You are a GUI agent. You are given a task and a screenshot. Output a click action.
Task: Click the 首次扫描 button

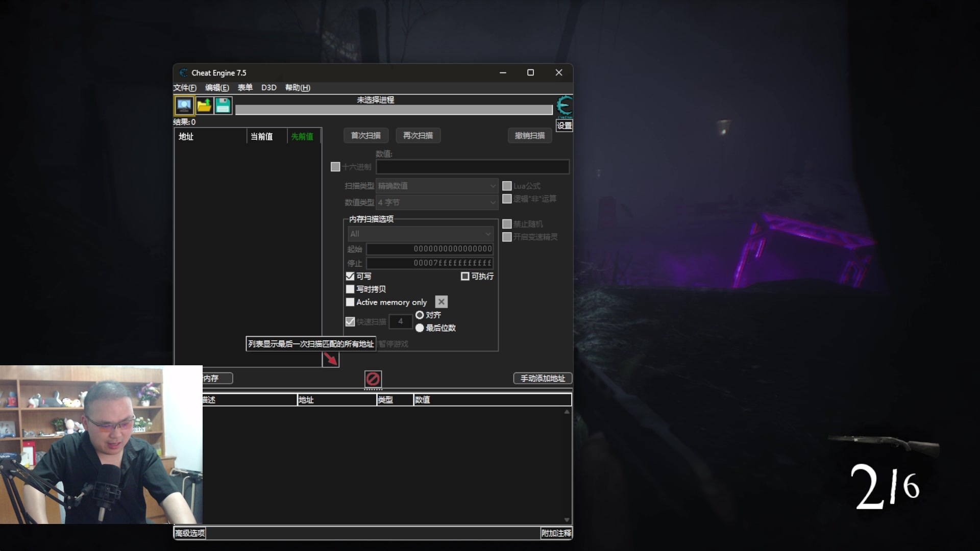(366, 136)
